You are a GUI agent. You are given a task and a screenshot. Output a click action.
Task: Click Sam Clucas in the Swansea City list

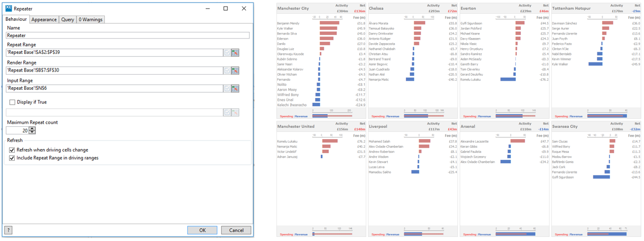(560, 141)
